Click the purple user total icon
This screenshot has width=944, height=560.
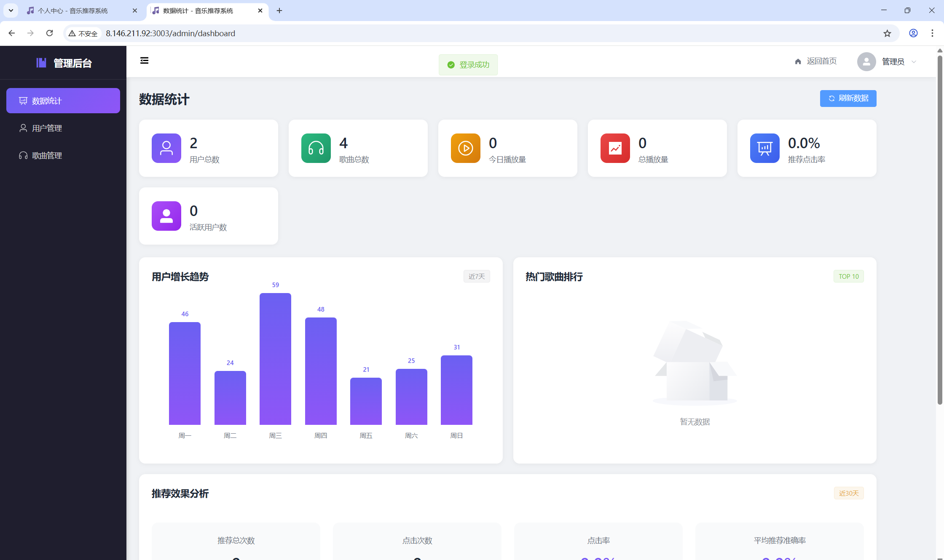[x=166, y=148]
